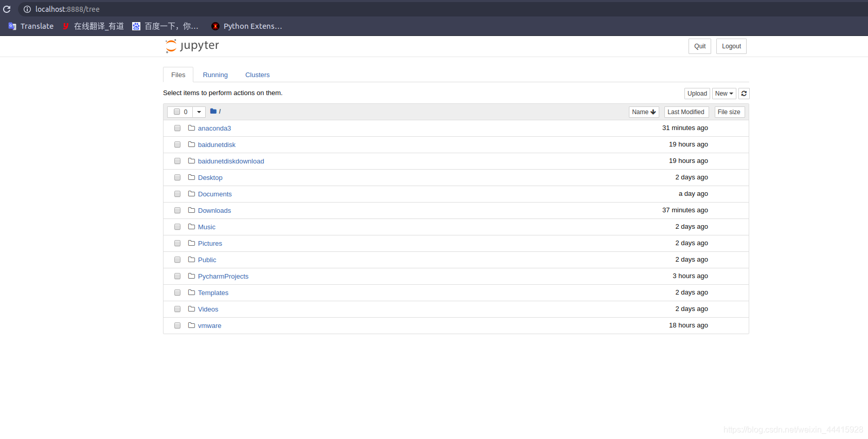
Task: Click the root folder breadcrumb icon
Action: [x=213, y=111]
